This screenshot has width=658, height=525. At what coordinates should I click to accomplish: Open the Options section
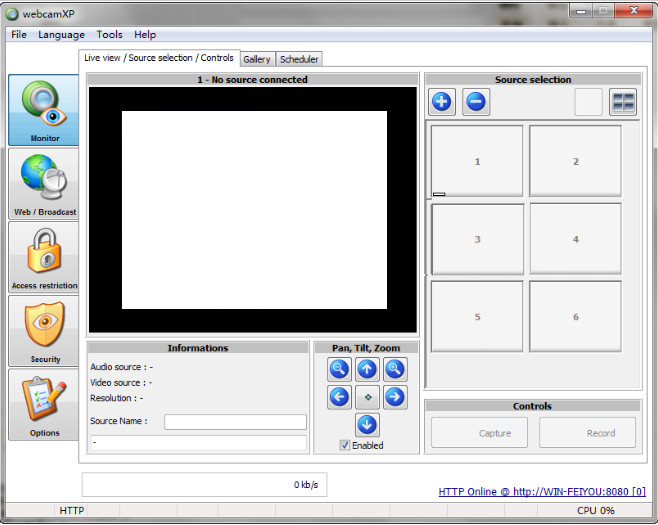[x=44, y=404]
